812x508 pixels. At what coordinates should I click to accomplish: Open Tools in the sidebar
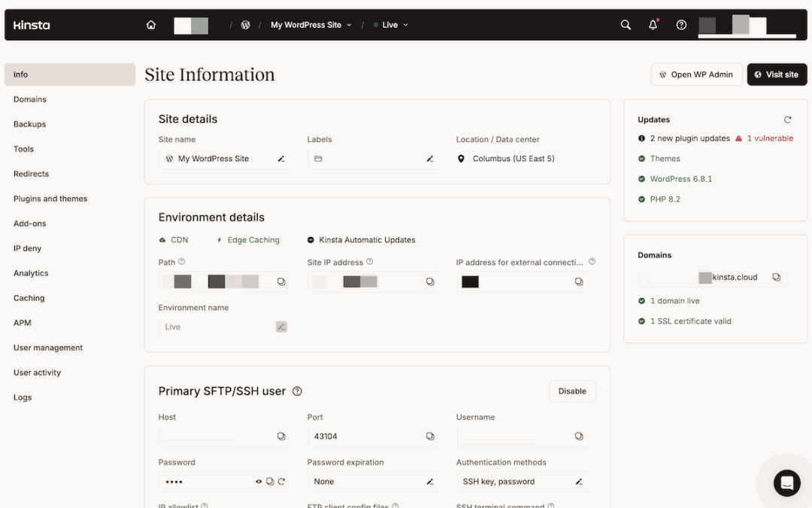23,149
